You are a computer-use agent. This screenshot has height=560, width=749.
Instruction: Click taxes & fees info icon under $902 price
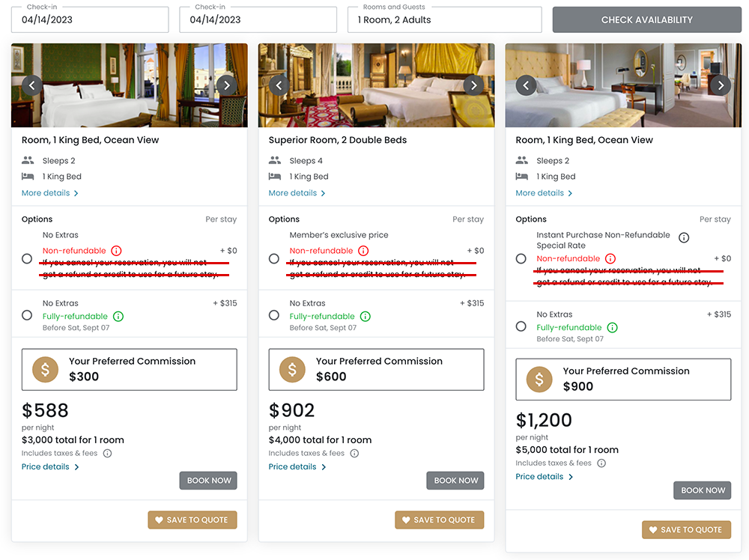[x=354, y=453]
